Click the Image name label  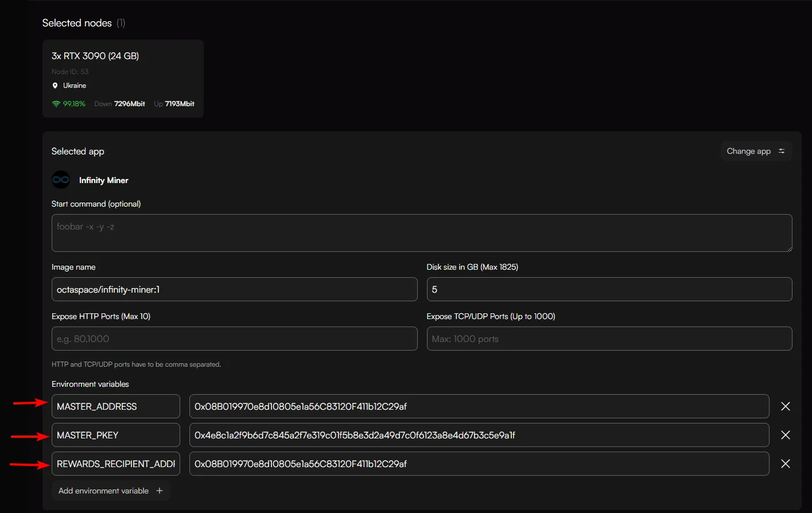(73, 267)
